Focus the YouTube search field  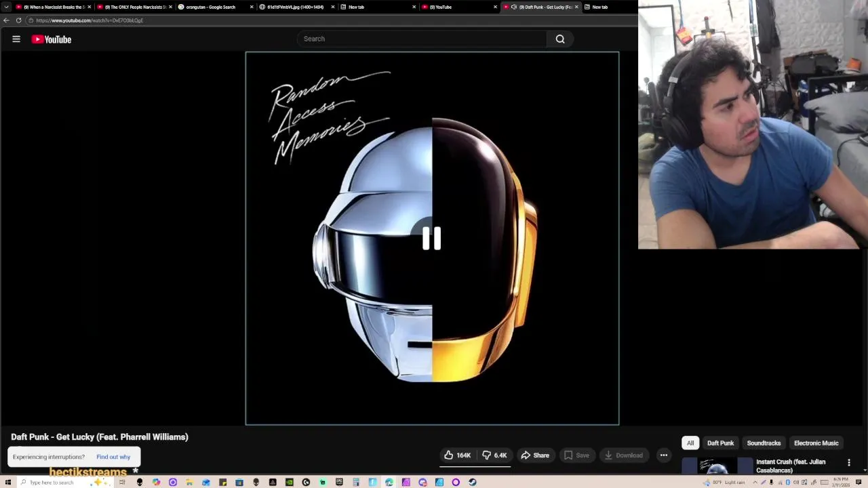click(x=422, y=39)
